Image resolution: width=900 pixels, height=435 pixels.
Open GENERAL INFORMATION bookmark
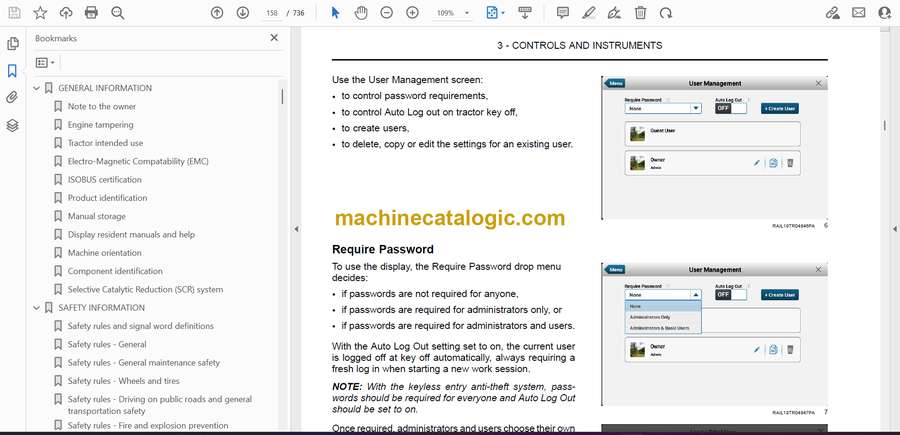pyautogui.click(x=105, y=88)
